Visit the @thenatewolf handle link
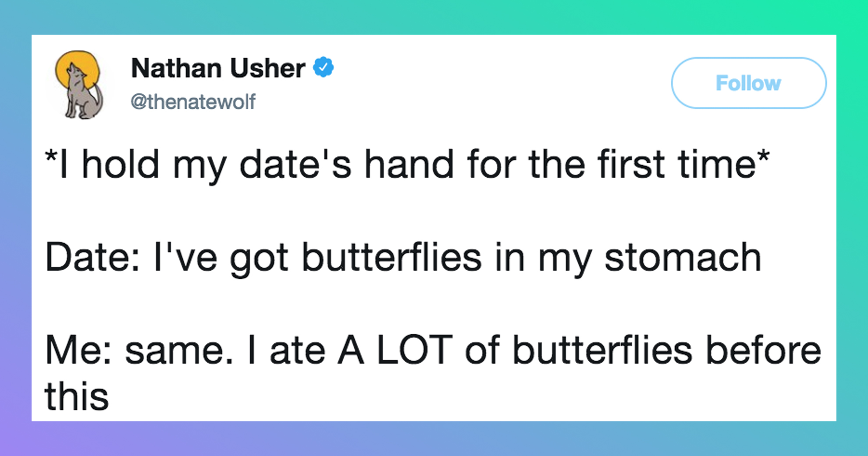 coord(193,102)
